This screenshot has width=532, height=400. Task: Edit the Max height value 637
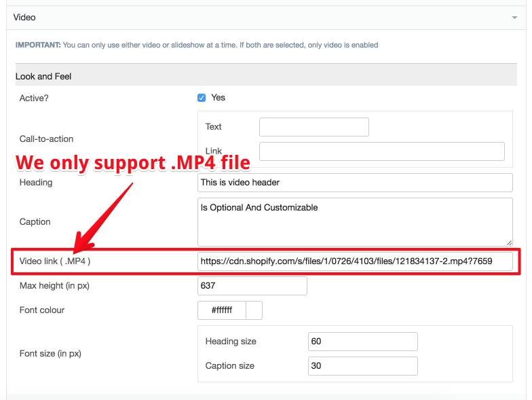click(252, 286)
